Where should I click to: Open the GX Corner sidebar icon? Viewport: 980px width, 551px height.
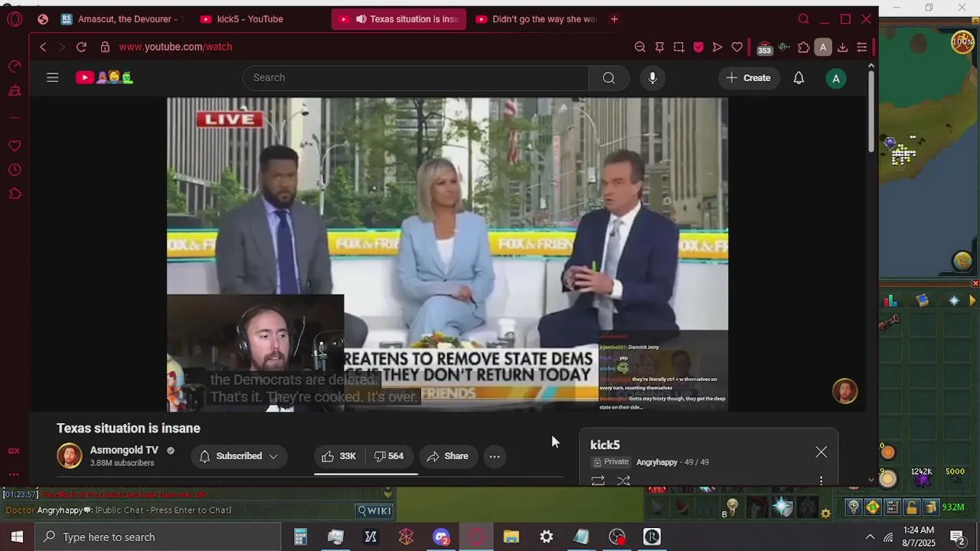coord(14,452)
